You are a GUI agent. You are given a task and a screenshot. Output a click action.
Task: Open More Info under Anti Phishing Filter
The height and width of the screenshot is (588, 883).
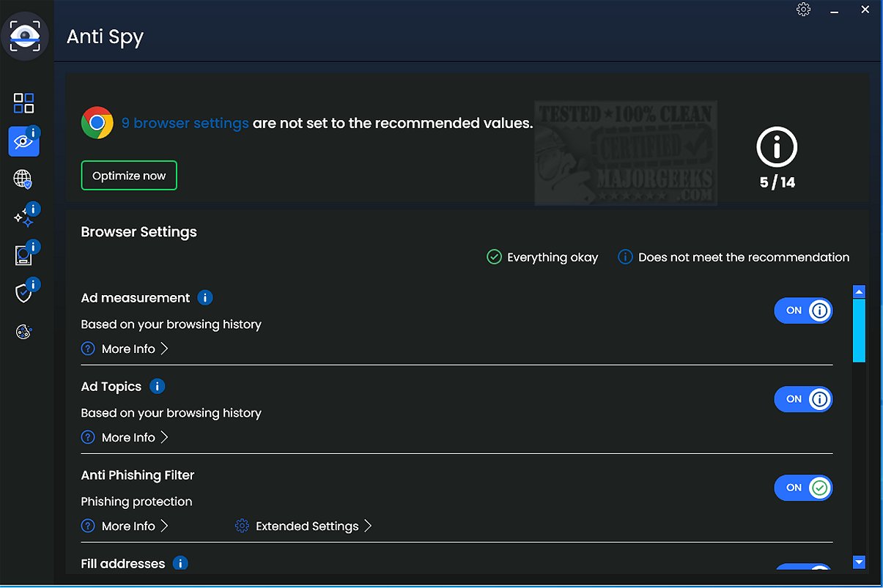tap(128, 526)
